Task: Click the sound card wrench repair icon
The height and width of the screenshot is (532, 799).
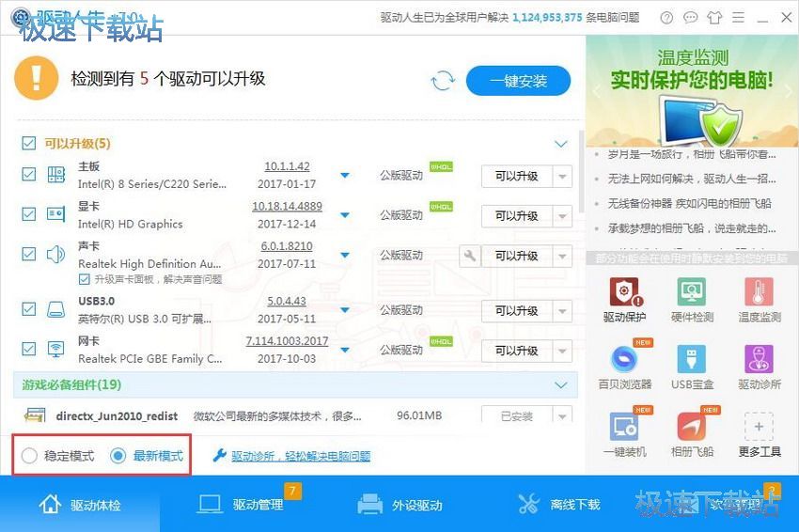Action: click(470, 256)
